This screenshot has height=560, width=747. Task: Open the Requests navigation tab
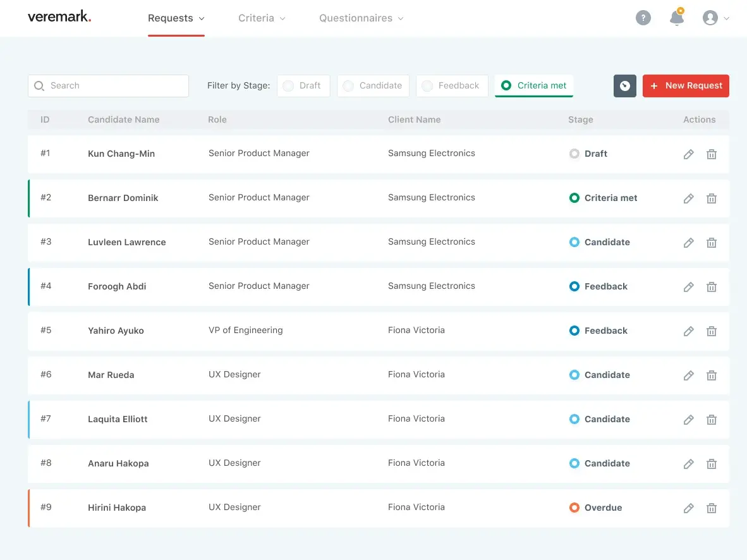coord(176,18)
